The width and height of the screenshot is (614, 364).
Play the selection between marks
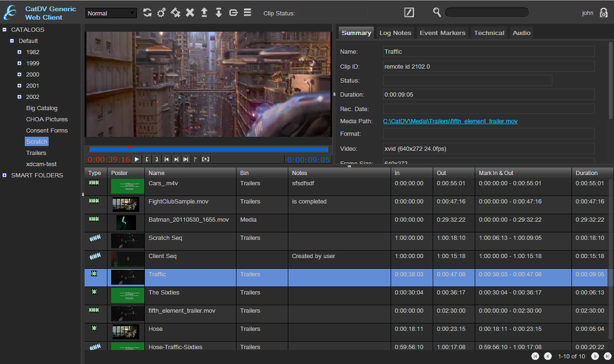point(186,159)
